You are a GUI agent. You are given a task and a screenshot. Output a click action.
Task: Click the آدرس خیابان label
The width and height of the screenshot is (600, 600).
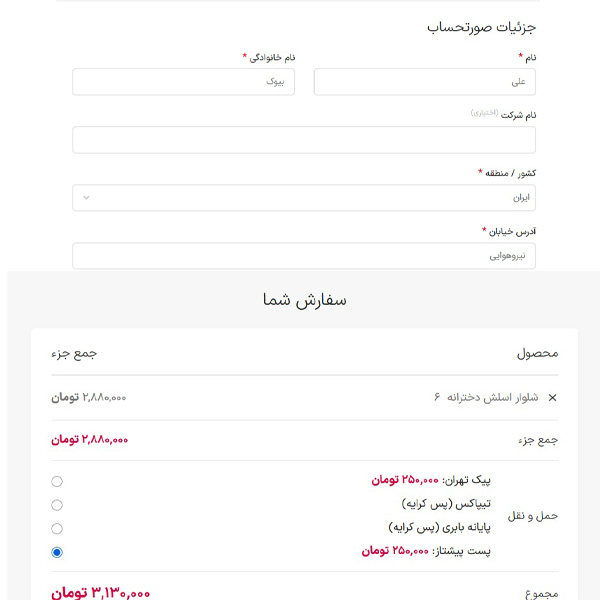[515, 231]
